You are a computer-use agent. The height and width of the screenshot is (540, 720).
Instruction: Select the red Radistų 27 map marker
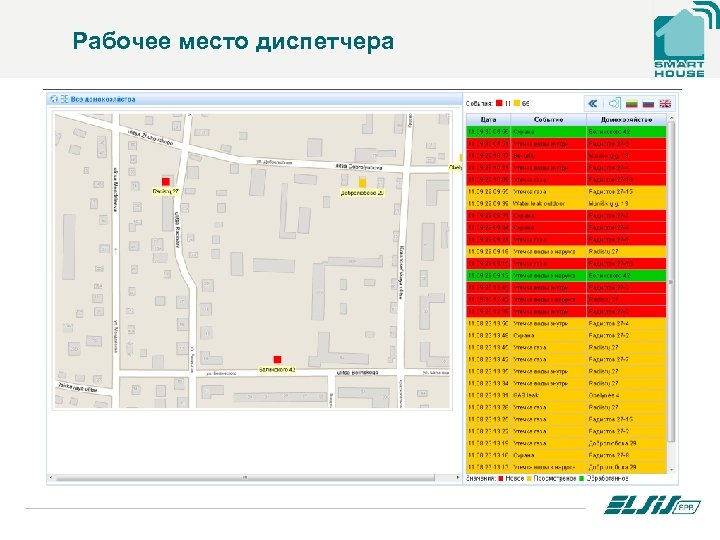tap(166, 181)
